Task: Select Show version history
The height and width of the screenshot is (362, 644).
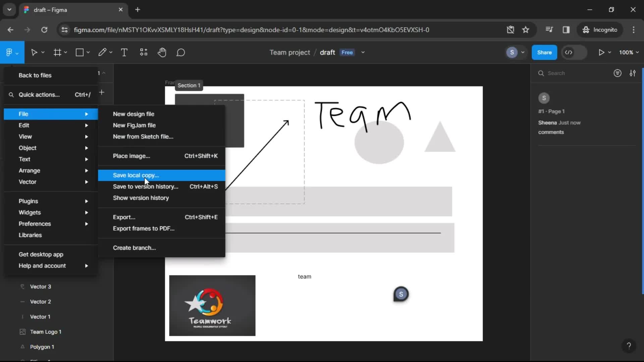Action: (x=161, y=198)
